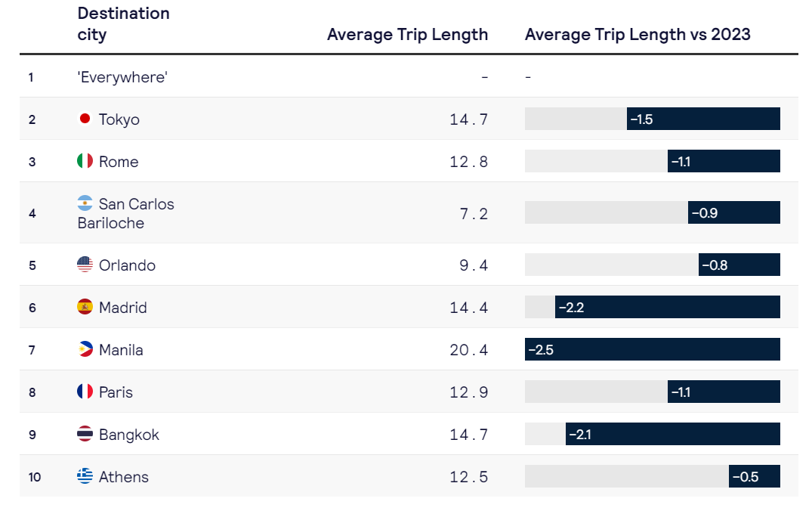Click the Italy flag icon beside Rome
Screen dimensions: 812x514
point(85,161)
